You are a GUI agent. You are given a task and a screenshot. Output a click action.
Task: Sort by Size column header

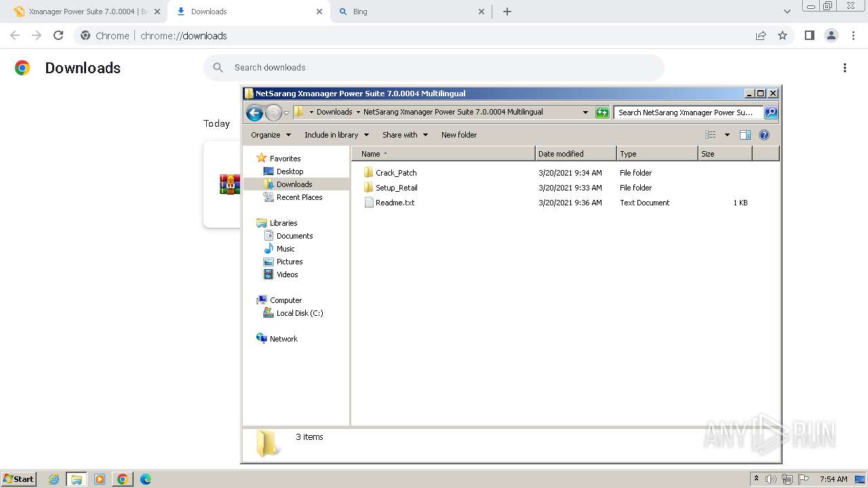pos(725,154)
